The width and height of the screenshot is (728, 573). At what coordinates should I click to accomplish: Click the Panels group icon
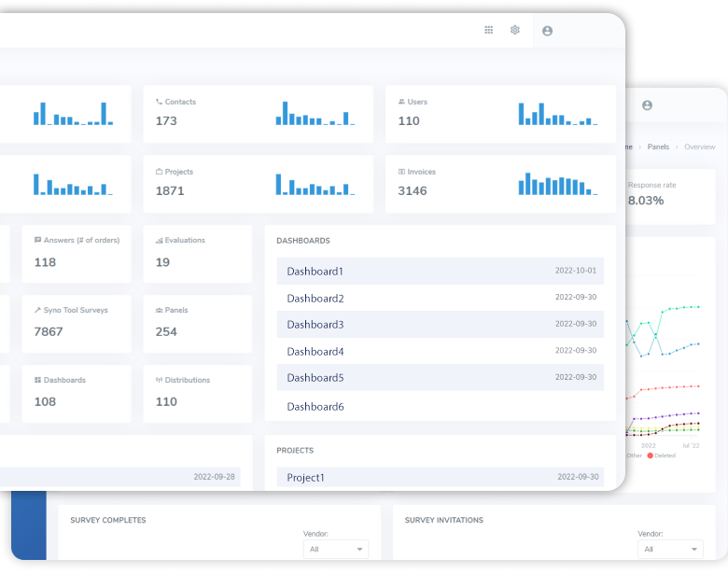tap(160, 310)
